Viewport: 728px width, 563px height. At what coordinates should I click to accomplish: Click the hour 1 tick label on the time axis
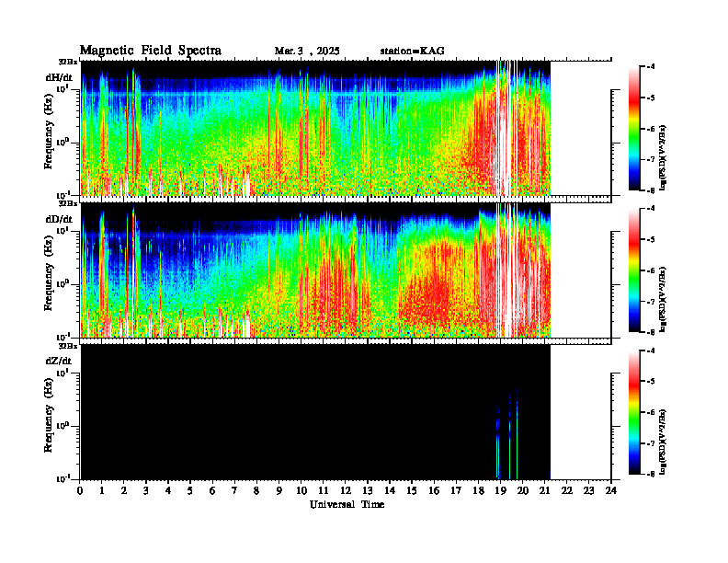[x=102, y=490]
